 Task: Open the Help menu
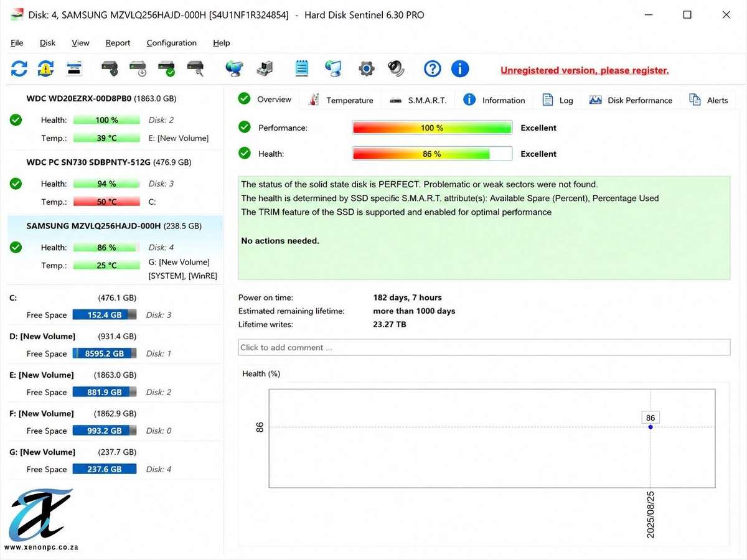click(221, 43)
